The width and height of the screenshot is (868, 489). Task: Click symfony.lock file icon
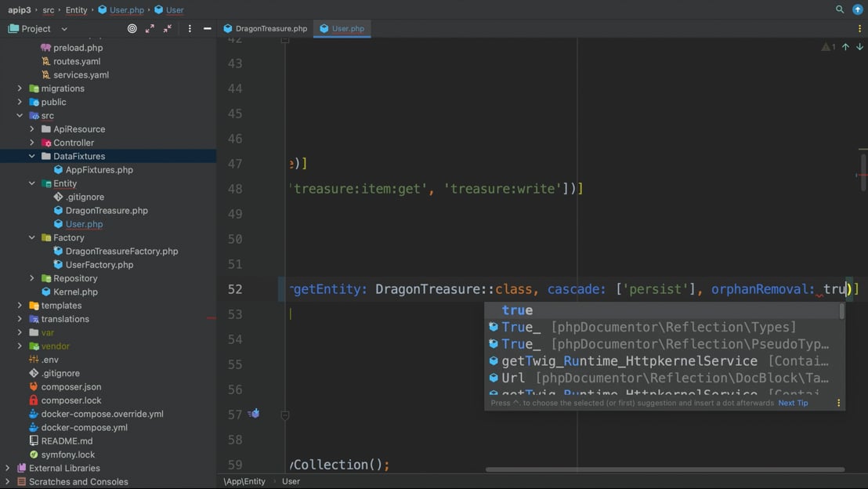pos(33,455)
